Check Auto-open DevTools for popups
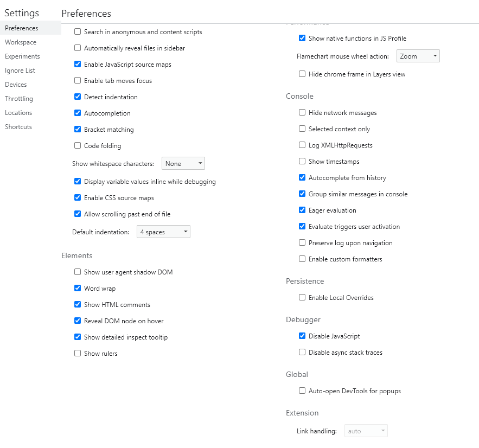 (302, 391)
